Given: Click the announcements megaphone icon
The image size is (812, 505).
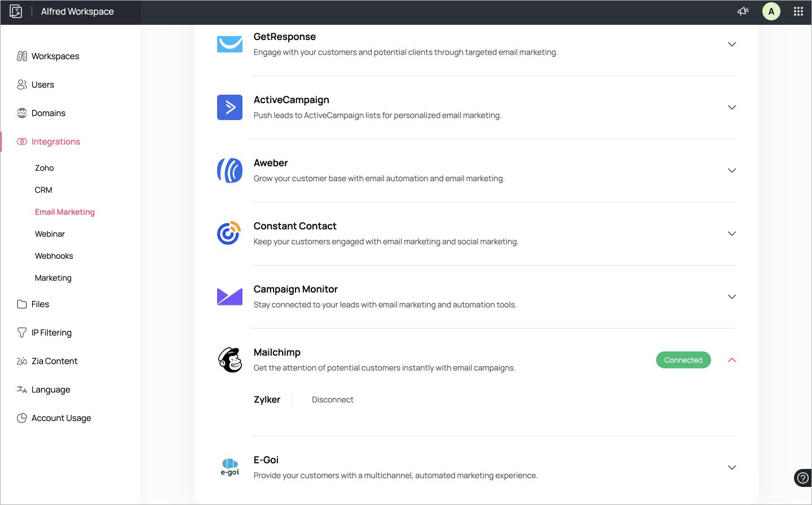Looking at the screenshot, I should [743, 11].
